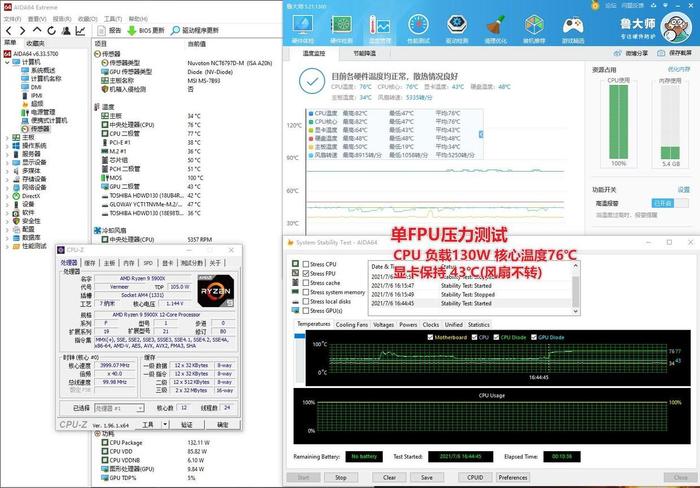Open Ludashi hardware checkup monitor icon
The image size is (700, 488).
click(303, 25)
